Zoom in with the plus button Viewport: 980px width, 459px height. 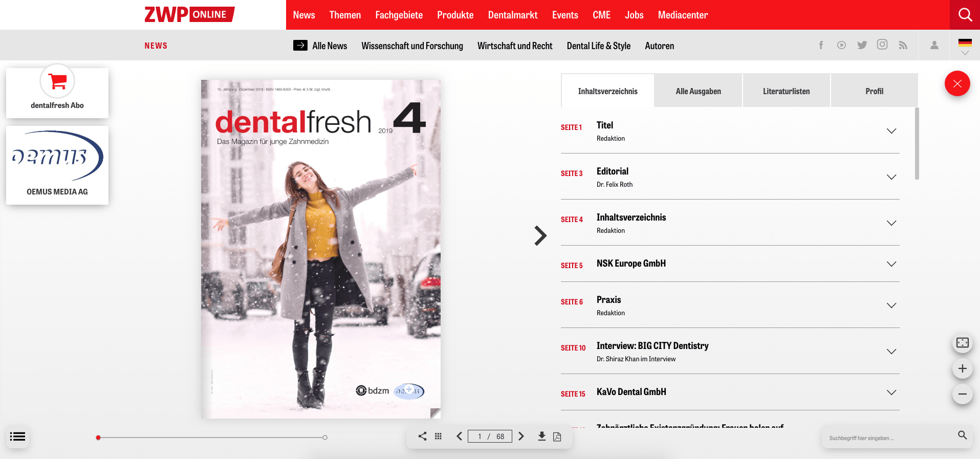(963, 368)
